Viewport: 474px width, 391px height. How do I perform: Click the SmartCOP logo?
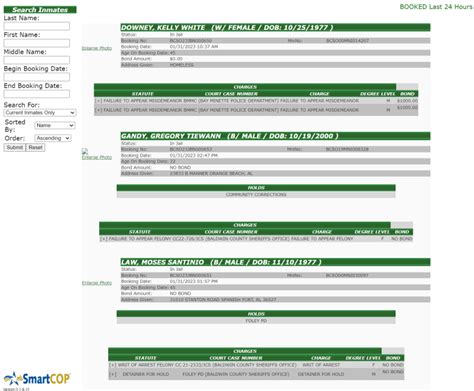tap(37, 378)
